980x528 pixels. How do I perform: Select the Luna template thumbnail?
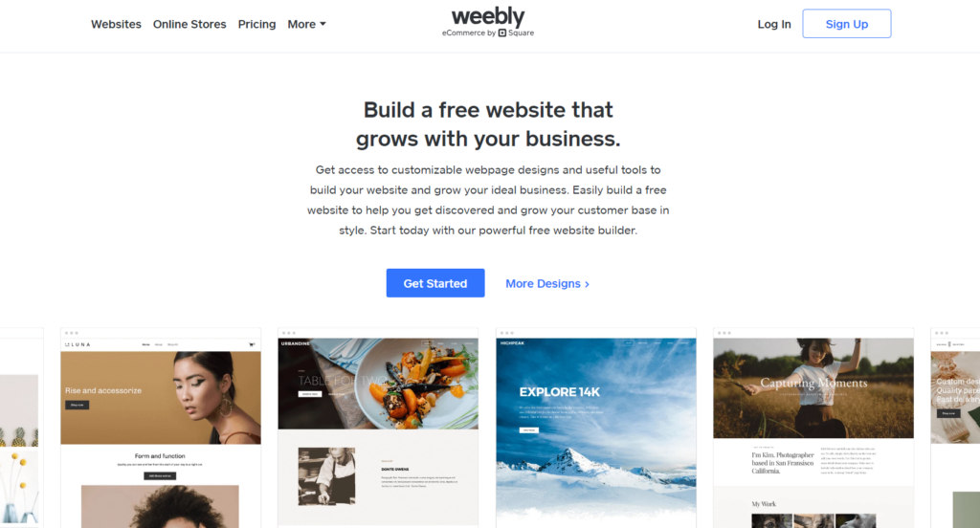(161, 428)
